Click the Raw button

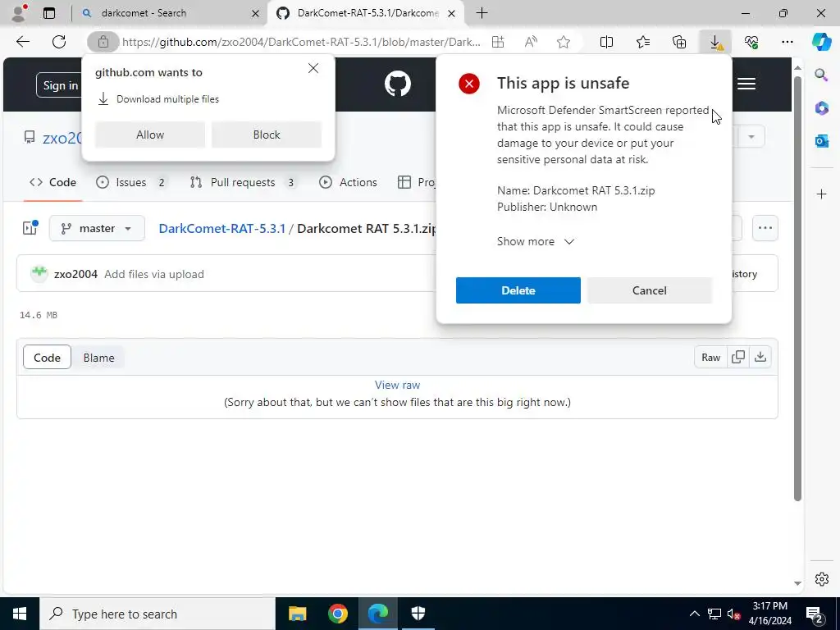pos(710,358)
